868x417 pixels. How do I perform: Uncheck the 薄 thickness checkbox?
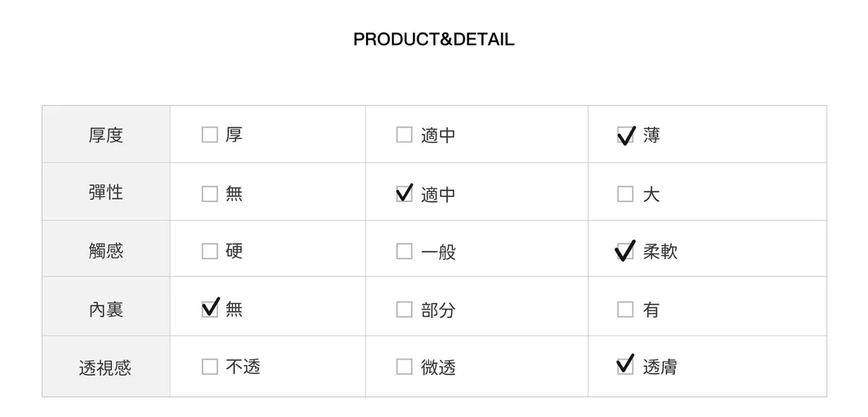625,135
